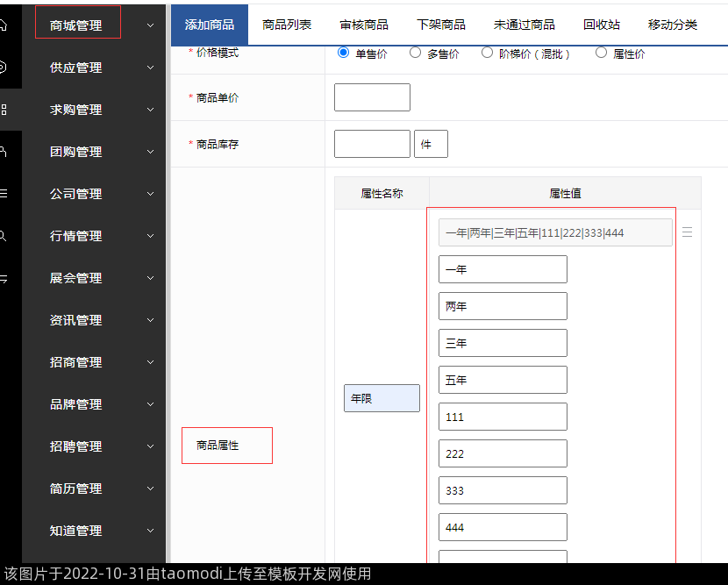Click the magnifier search icon in left strip

coord(4,235)
